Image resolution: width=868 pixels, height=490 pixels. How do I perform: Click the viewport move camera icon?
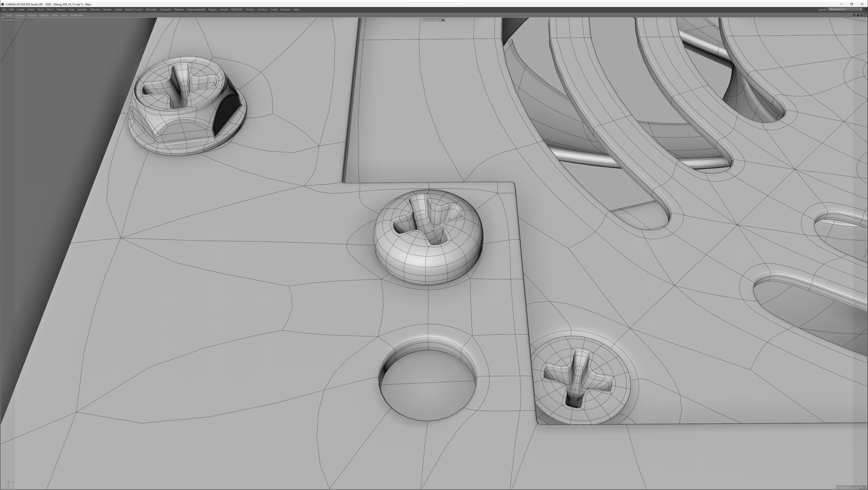(854, 15)
